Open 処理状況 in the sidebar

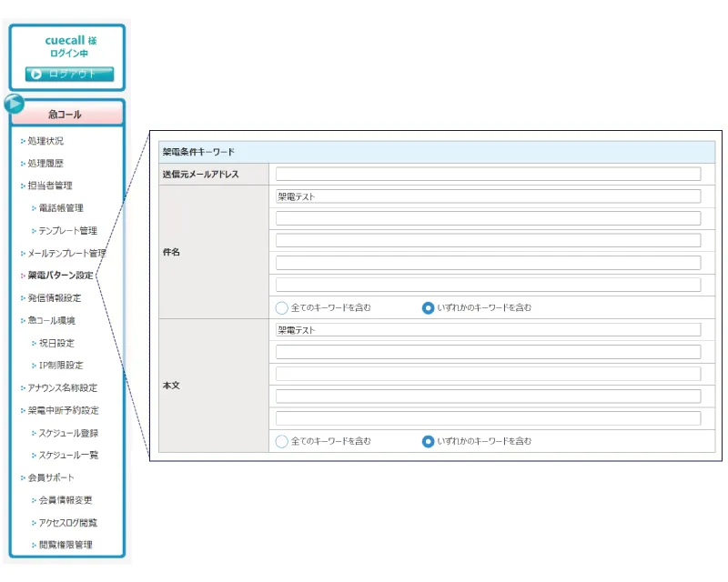45,141
